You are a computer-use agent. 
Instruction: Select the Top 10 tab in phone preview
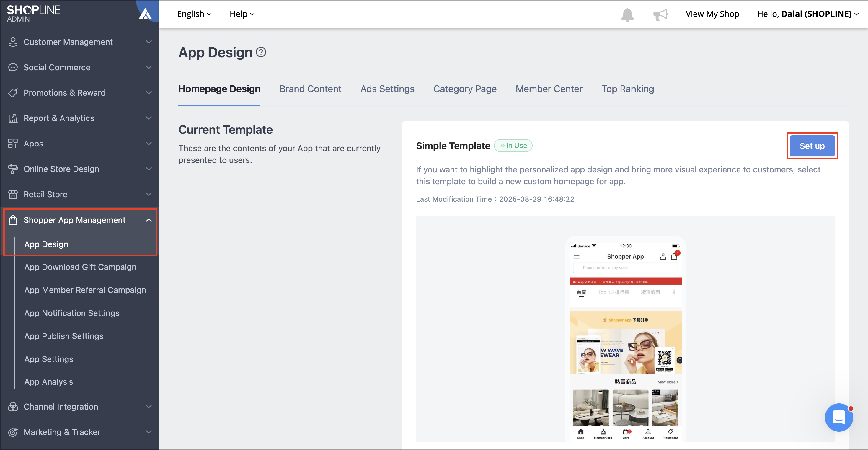[x=613, y=293]
